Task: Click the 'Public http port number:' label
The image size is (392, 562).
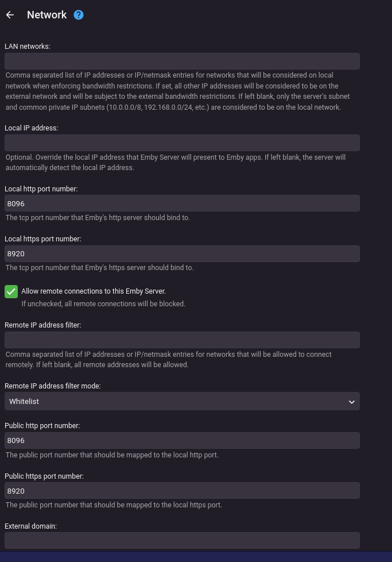Action: point(42,426)
